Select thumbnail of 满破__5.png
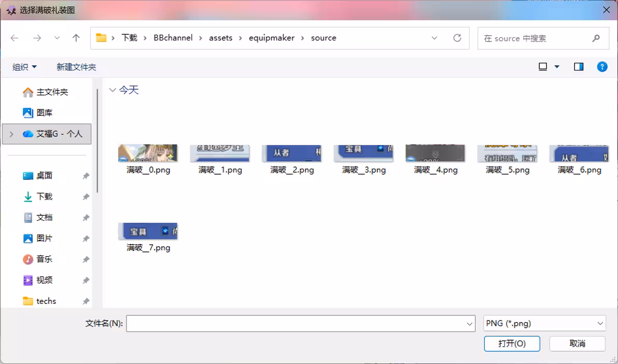618x364 pixels. (x=507, y=153)
